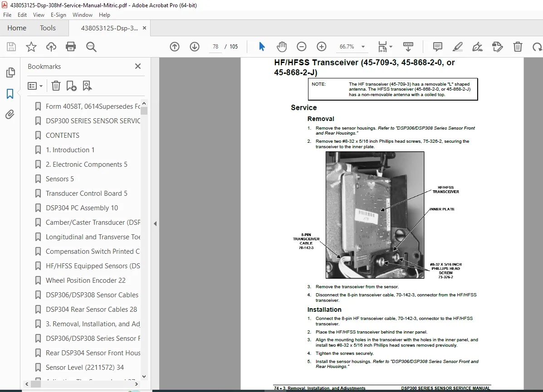Screen dimensions: 543x392
Task: Open the Attachments paperclip panel
Action: tap(10, 115)
